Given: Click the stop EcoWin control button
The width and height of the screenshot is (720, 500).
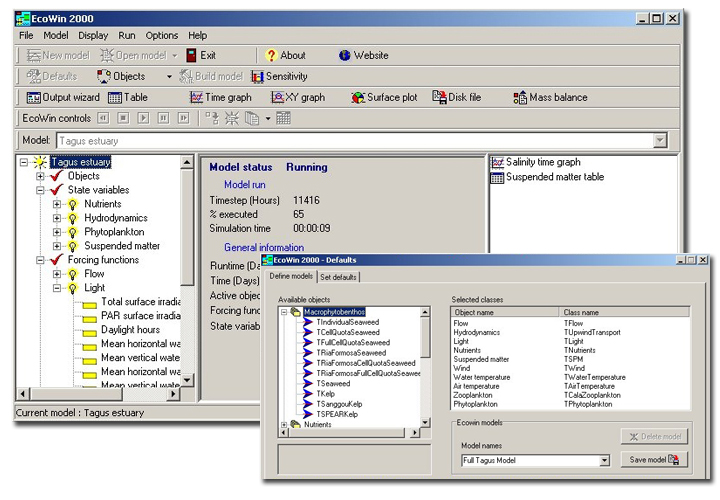Looking at the screenshot, I should [123, 118].
